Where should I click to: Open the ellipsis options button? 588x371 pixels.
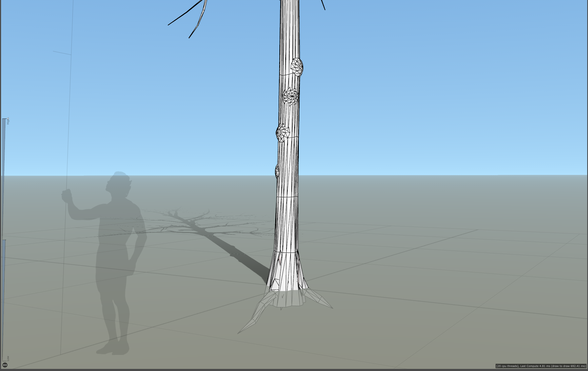pos(5,365)
